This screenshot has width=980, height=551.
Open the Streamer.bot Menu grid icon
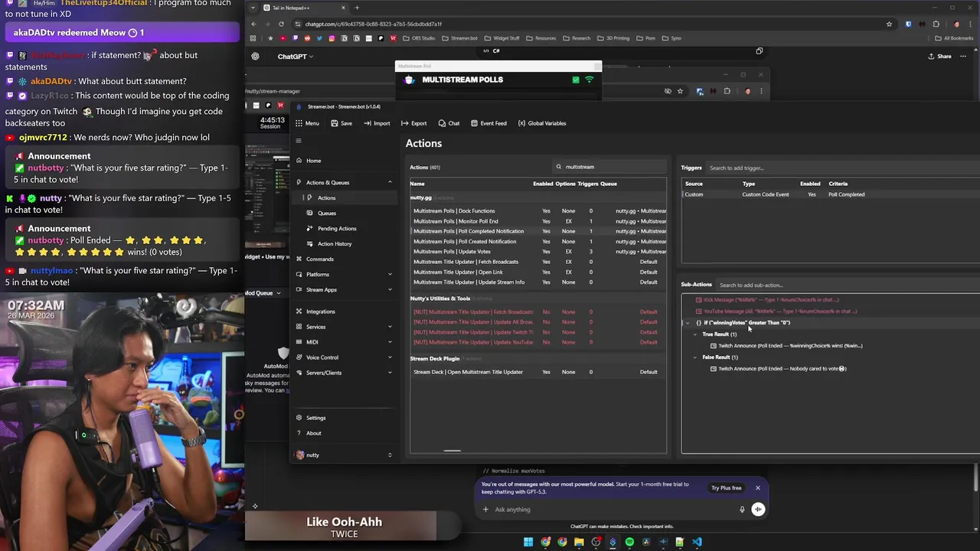coord(299,123)
